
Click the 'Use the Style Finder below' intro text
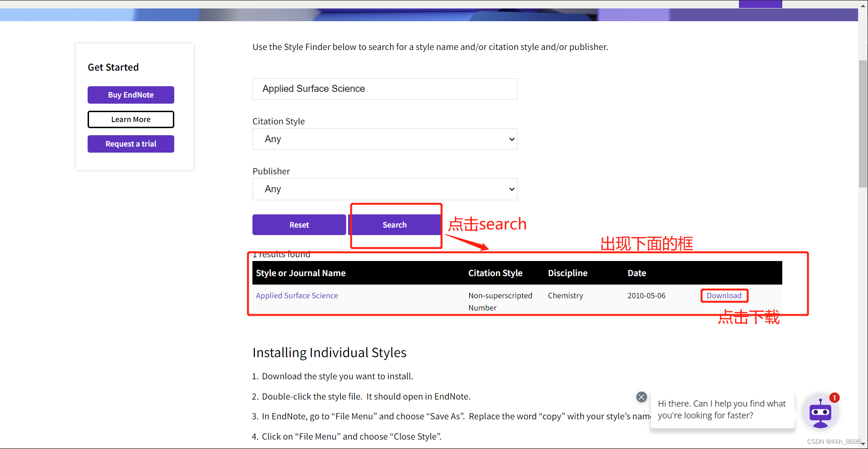click(x=430, y=47)
